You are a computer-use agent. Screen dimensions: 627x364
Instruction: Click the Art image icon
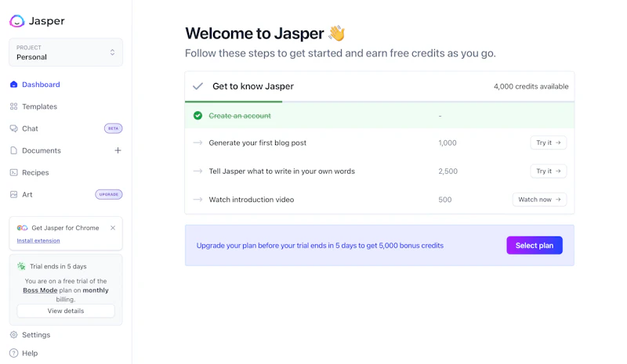13,194
